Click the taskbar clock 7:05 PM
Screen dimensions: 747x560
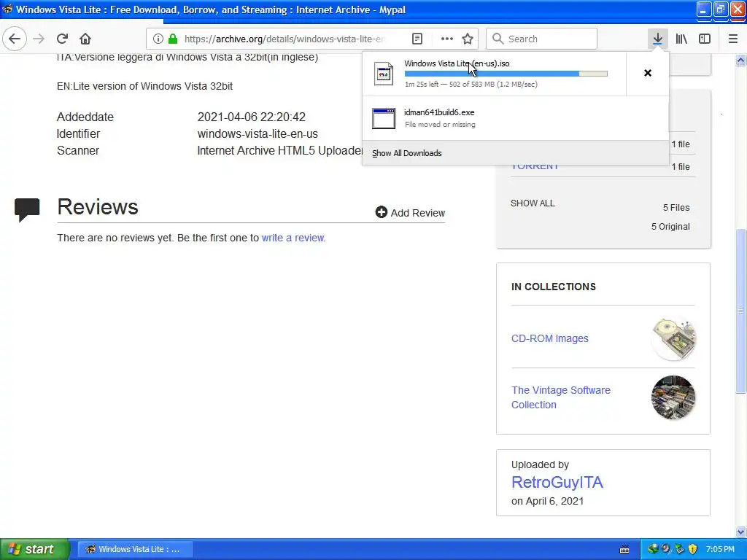coord(720,549)
